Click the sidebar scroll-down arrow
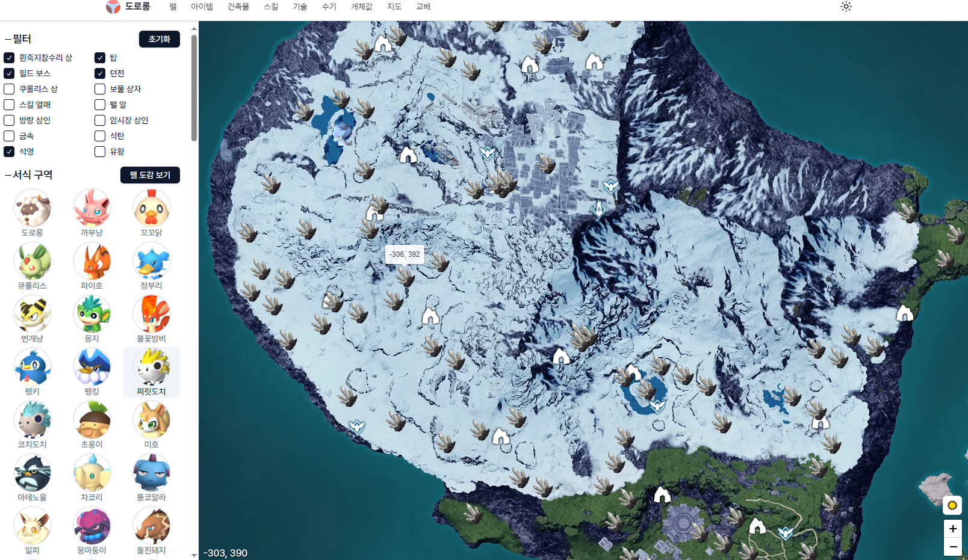This screenshot has height=560, width=968. click(x=194, y=555)
